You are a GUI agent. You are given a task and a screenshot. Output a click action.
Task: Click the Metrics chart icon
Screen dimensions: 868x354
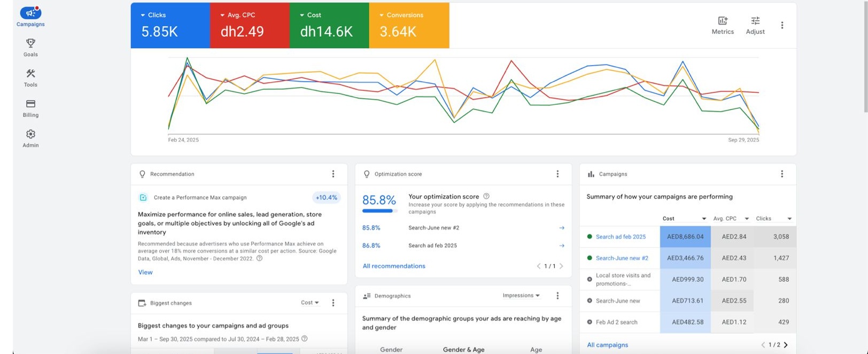(723, 21)
